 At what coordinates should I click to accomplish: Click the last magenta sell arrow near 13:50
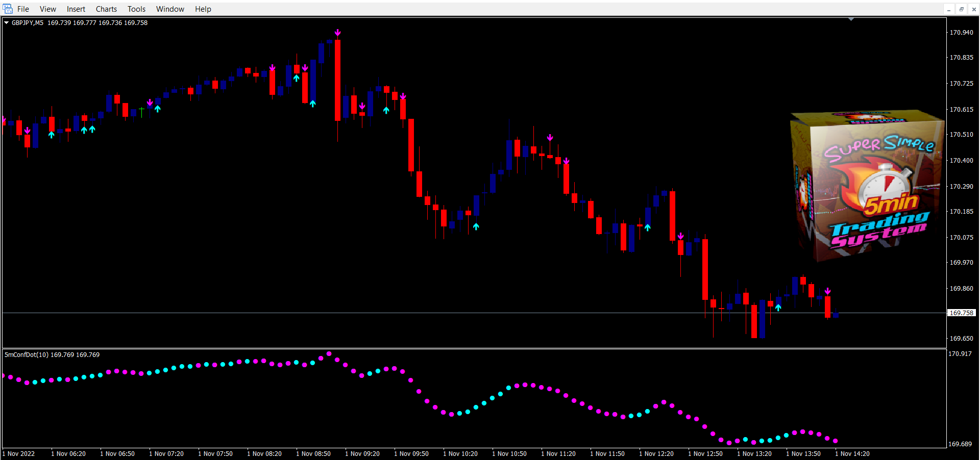point(827,291)
